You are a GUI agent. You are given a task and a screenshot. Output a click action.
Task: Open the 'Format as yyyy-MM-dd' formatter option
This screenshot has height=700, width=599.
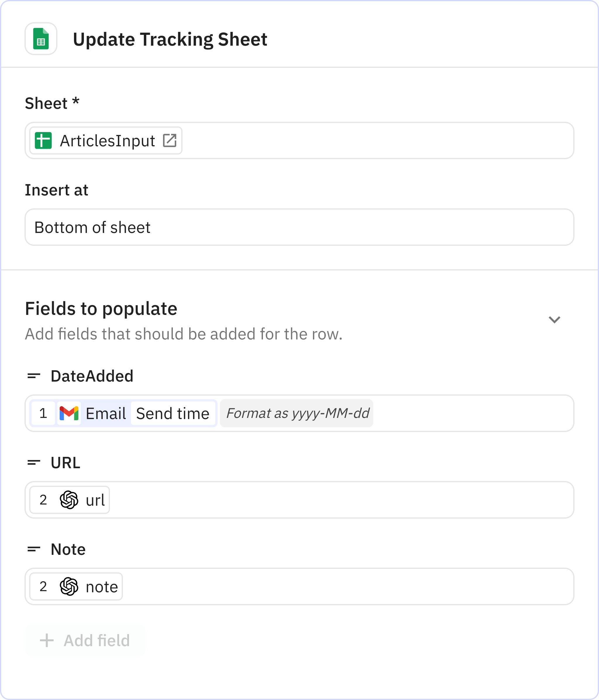tap(297, 413)
